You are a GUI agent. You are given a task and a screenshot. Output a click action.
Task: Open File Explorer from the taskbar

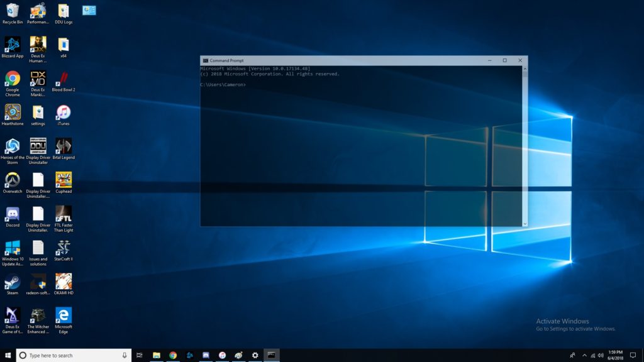[x=157, y=355]
